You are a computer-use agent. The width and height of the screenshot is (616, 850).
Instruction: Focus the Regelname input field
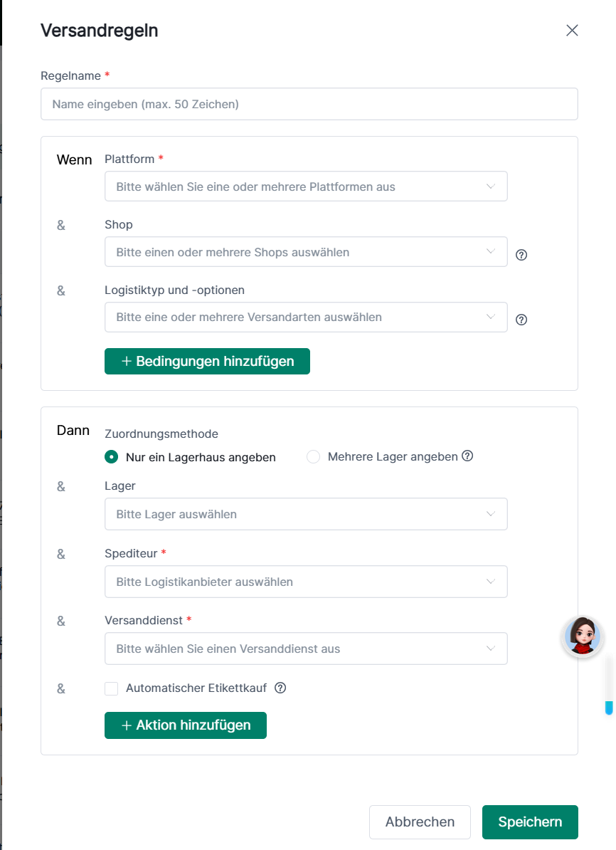pos(309,104)
